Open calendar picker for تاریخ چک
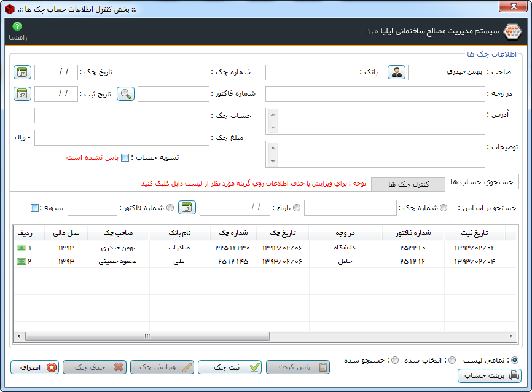The width and height of the screenshot is (532, 392). coord(22,73)
